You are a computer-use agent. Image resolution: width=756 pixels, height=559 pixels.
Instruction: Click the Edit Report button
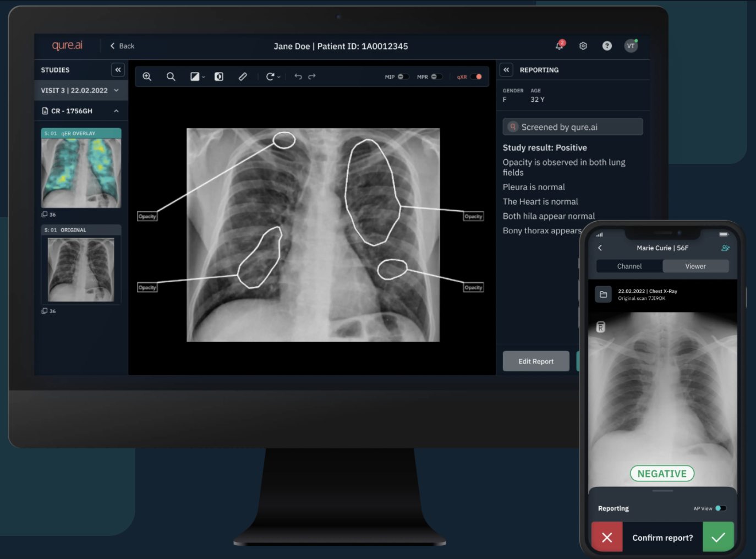click(536, 361)
